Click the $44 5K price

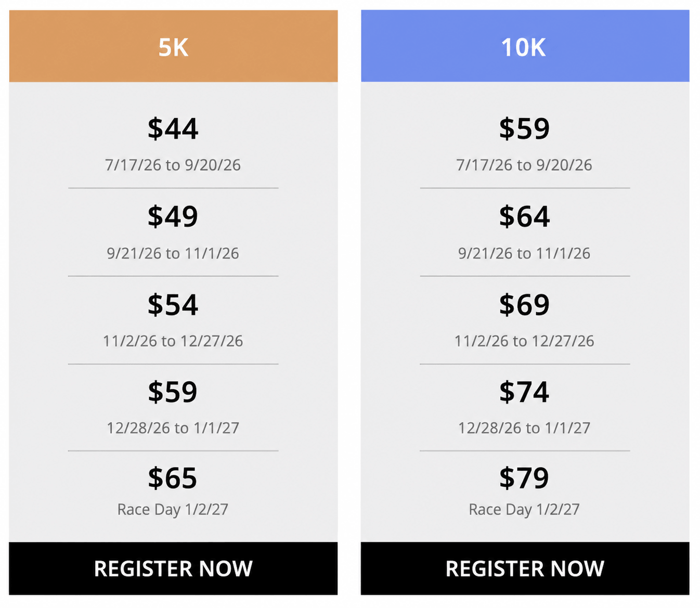pos(173,128)
